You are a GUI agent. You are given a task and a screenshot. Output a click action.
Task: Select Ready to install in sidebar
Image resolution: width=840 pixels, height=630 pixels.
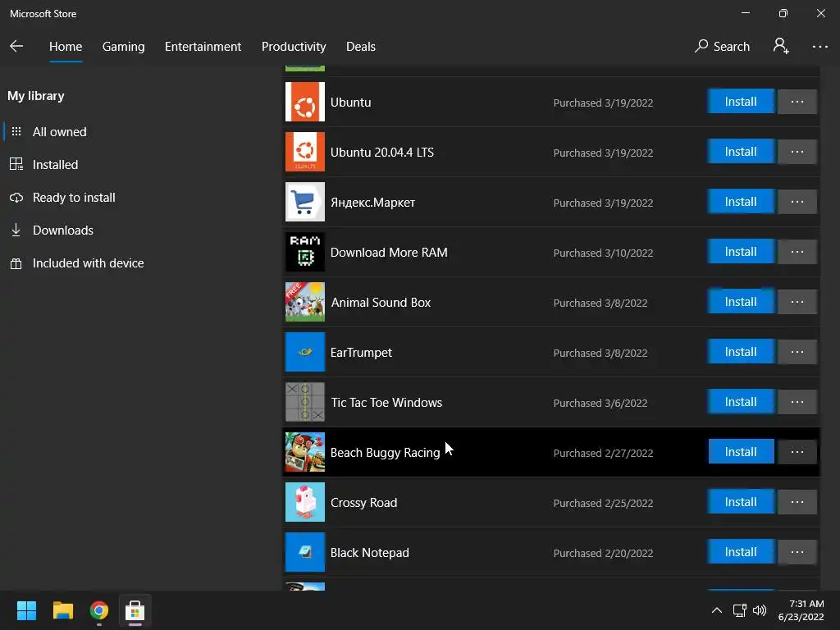point(74,197)
